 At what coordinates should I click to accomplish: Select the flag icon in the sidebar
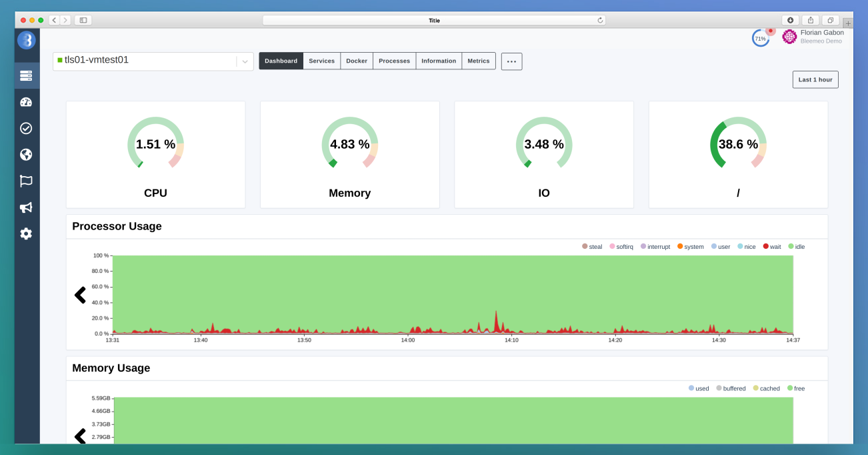tap(26, 181)
